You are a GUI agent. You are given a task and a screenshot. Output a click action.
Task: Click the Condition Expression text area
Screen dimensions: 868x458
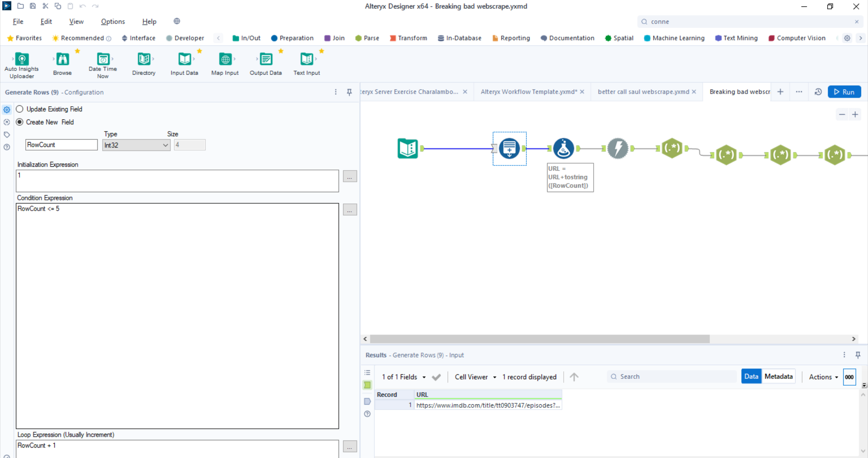pyautogui.click(x=177, y=316)
